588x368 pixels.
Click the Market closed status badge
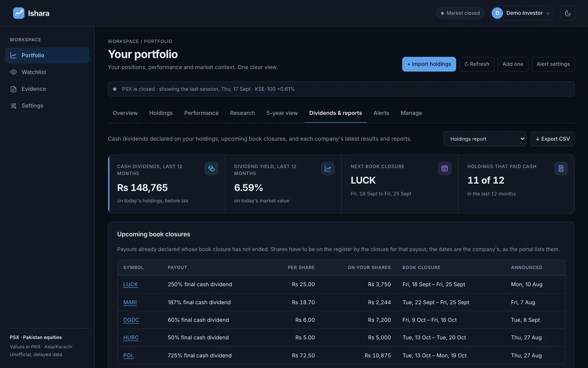pyautogui.click(x=460, y=13)
